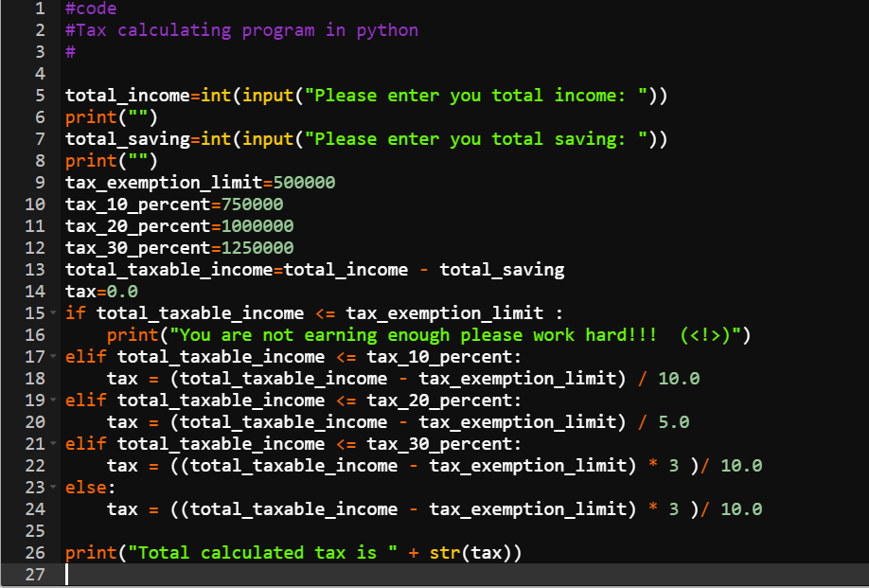869x588 pixels.
Task: Click 'tax_10_percent' on line 10
Action: tap(138, 205)
